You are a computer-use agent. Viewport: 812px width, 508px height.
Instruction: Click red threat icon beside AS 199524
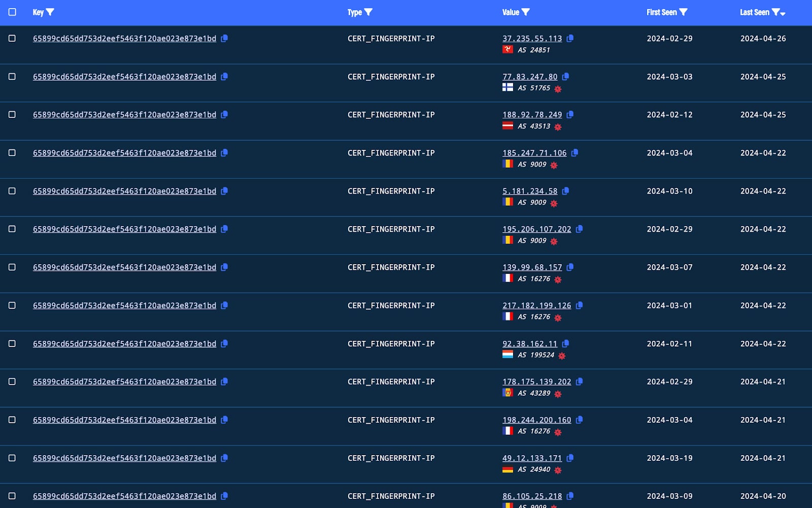tap(562, 356)
